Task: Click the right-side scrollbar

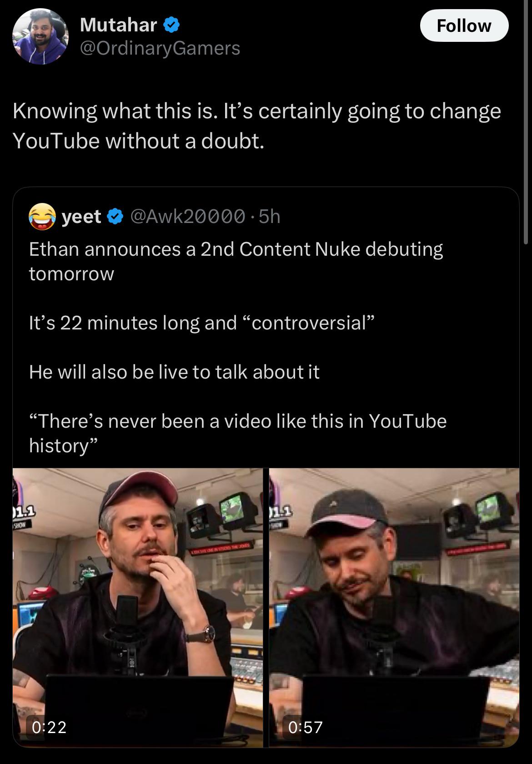Action: [527, 123]
